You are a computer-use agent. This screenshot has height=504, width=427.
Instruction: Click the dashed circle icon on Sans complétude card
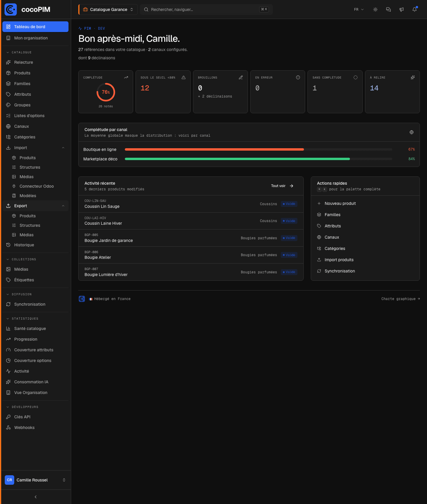[x=356, y=77]
